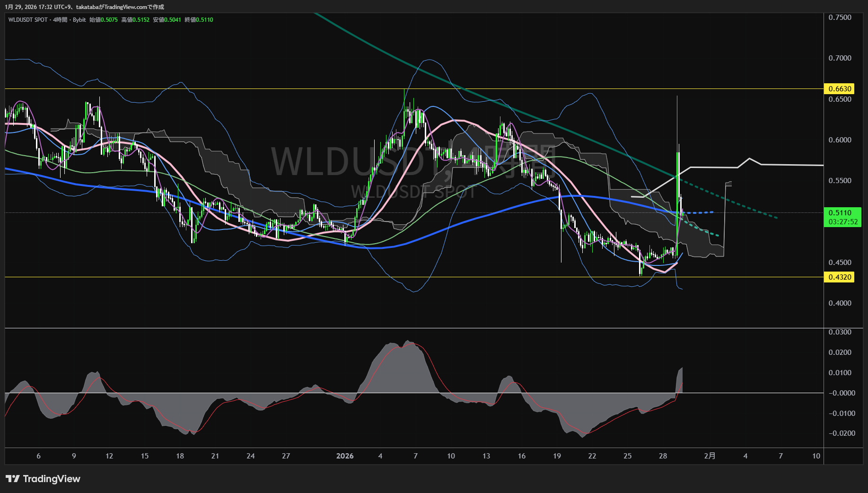Image resolution: width=868 pixels, height=493 pixels.
Task: Click the yellow 0.6630 price label
Action: click(840, 89)
